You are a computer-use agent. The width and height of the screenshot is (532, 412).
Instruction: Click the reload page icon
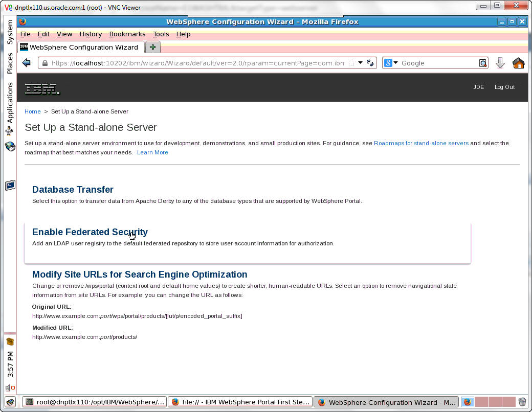point(370,63)
